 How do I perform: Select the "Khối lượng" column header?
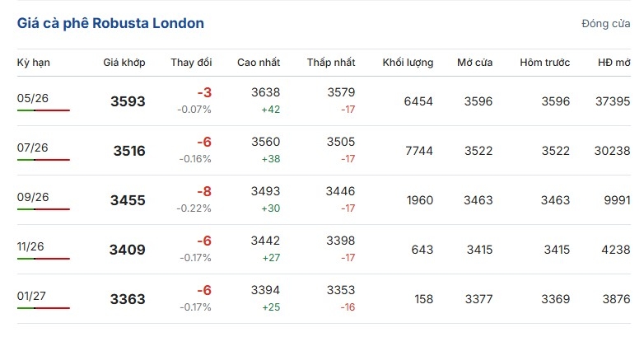pos(408,63)
